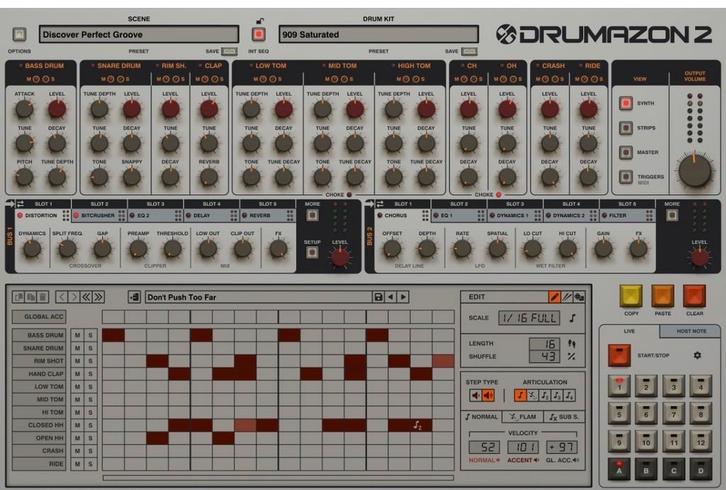Click the Length value display
The image size is (726, 490).
click(544, 344)
